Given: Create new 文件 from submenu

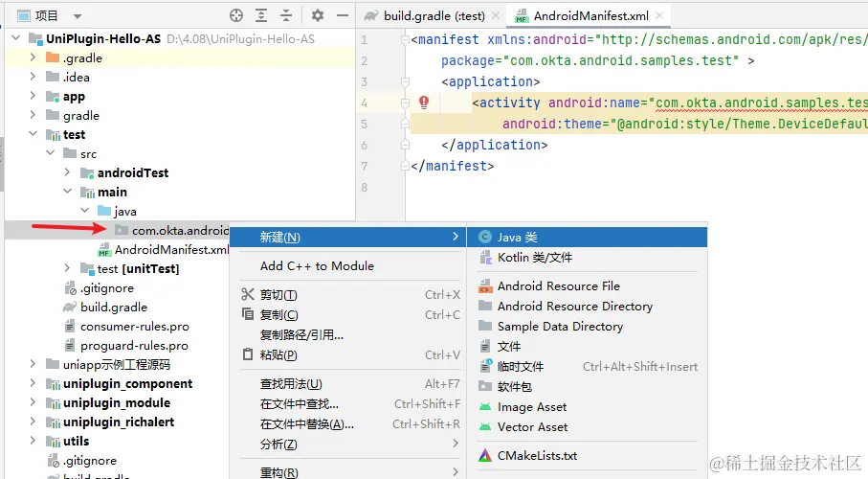Looking at the screenshot, I should pos(588,347).
